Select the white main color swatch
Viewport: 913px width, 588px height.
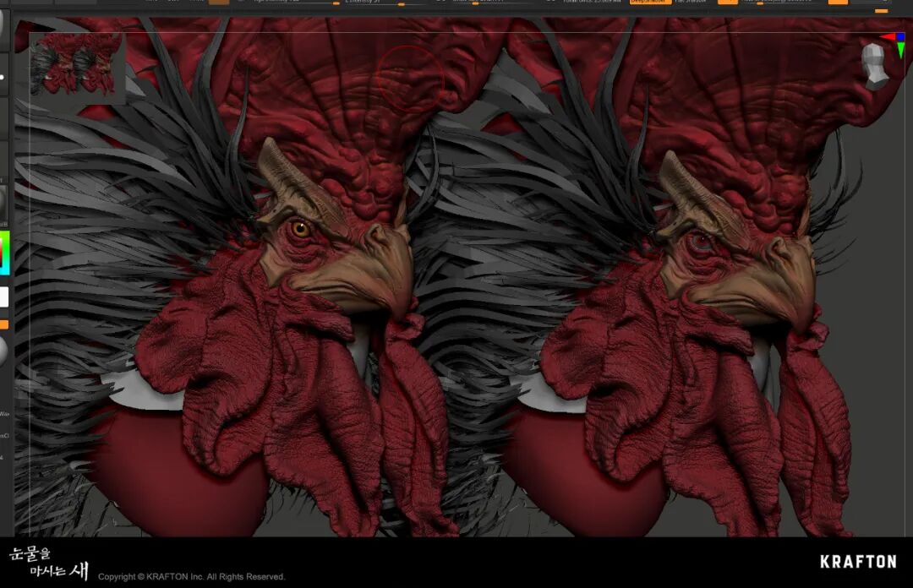tap(3, 297)
